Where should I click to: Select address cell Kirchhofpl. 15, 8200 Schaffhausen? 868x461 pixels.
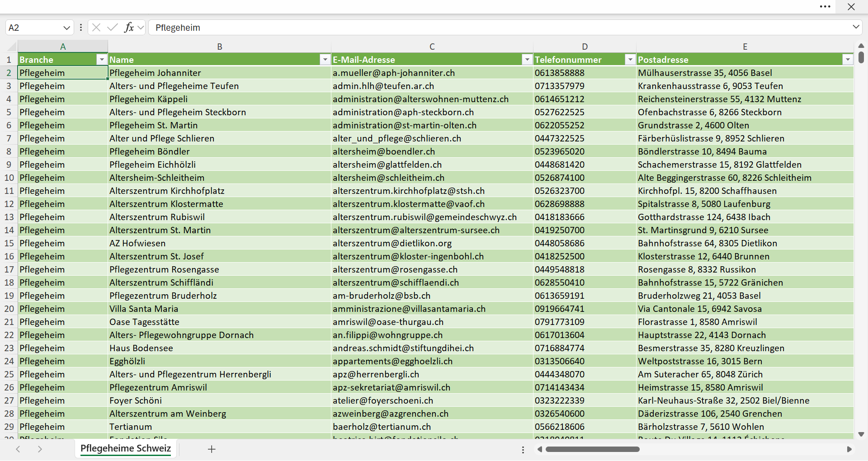coord(745,191)
